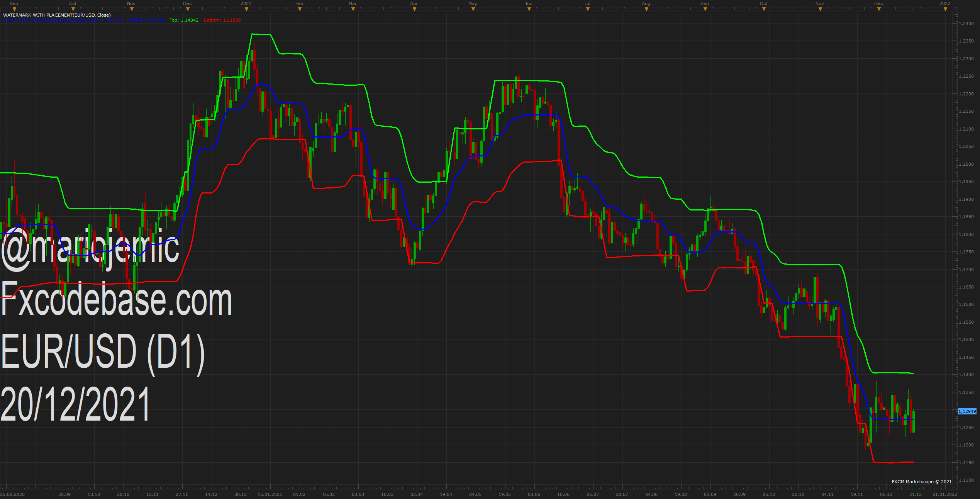This screenshot has height=499, width=980.
Task: Click the Jun month marker on top timeline
Action: (529, 3)
